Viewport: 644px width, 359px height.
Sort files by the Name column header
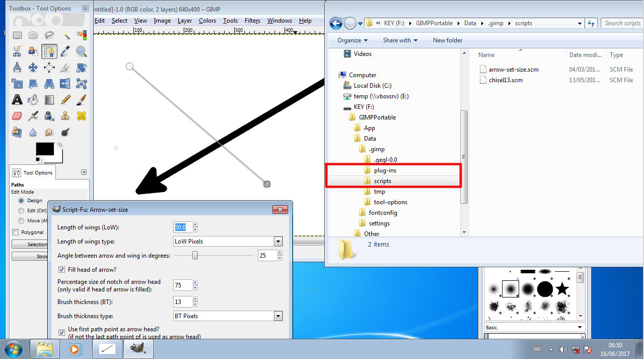(486, 55)
